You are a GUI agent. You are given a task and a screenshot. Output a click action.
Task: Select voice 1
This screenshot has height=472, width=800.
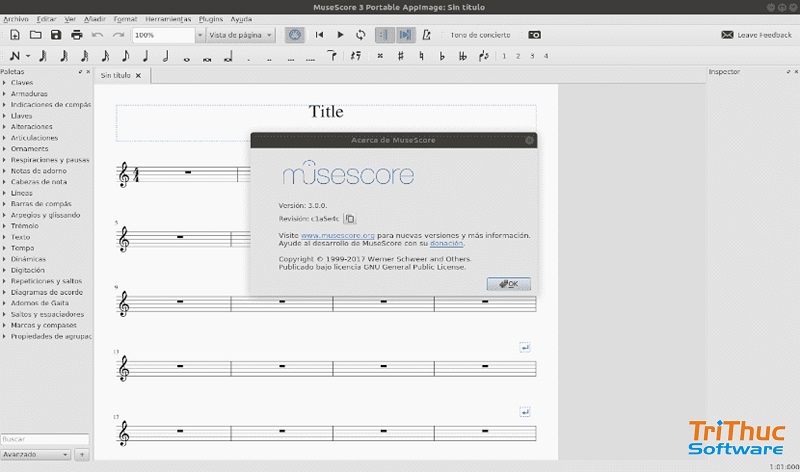(x=504, y=56)
